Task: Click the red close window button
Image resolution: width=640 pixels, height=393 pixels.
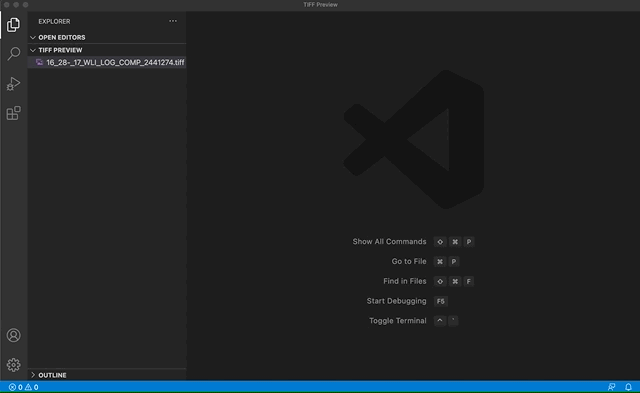Action: 7,5
